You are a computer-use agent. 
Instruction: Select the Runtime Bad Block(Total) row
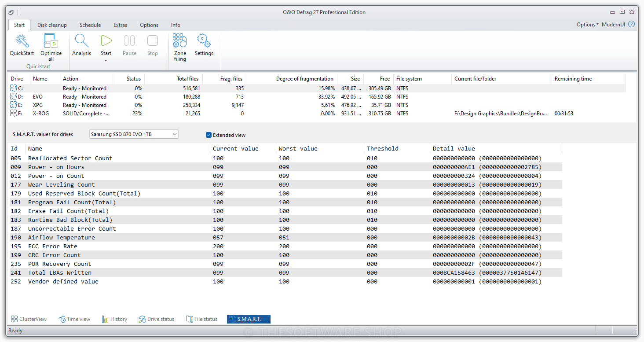pos(286,220)
